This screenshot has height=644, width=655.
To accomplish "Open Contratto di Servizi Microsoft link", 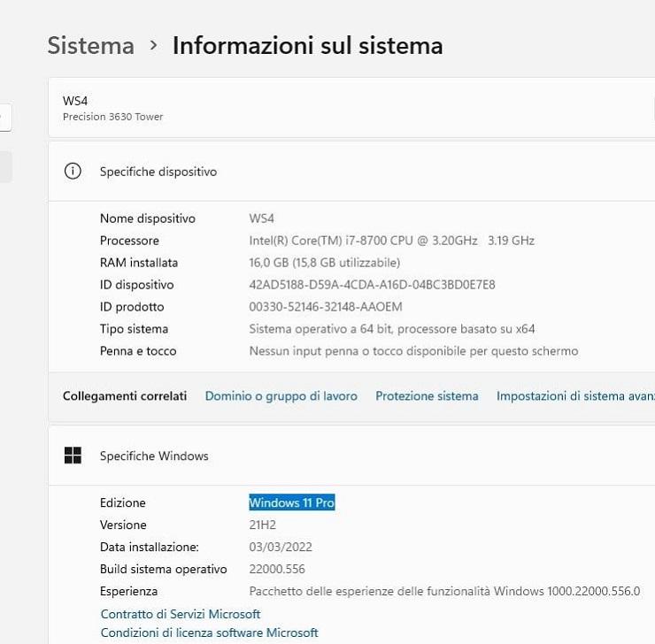I will tap(181, 614).
